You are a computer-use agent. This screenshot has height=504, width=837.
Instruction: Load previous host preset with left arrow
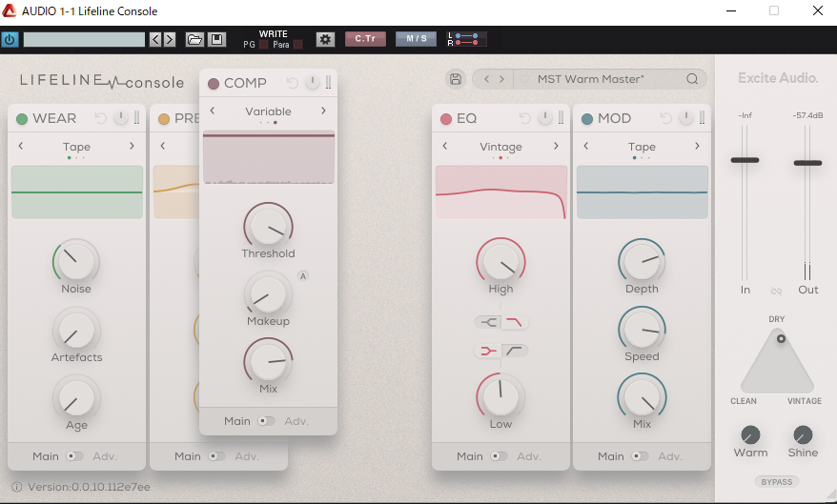155,39
